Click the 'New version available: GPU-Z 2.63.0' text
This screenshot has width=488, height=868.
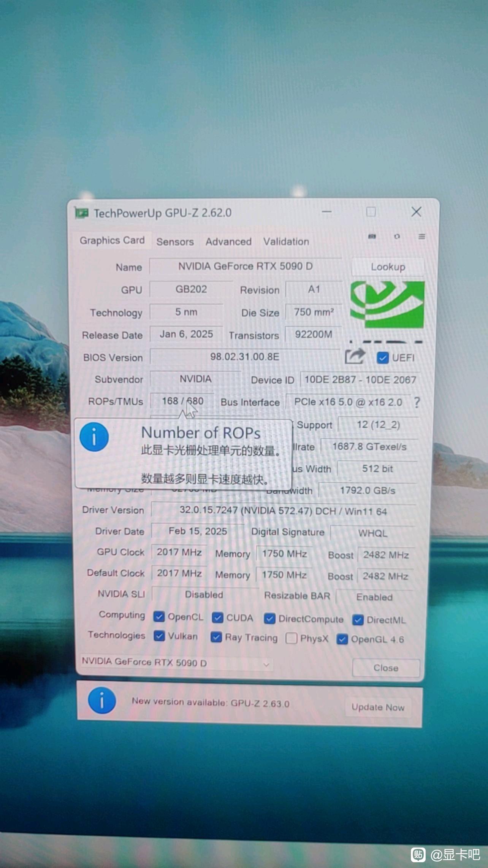(x=211, y=703)
